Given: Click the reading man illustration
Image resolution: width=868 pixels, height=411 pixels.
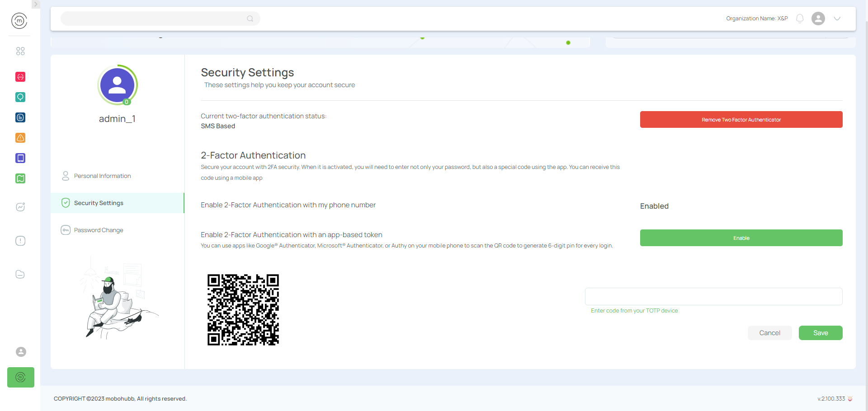Looking at the screenshot, I should (118, 299).
